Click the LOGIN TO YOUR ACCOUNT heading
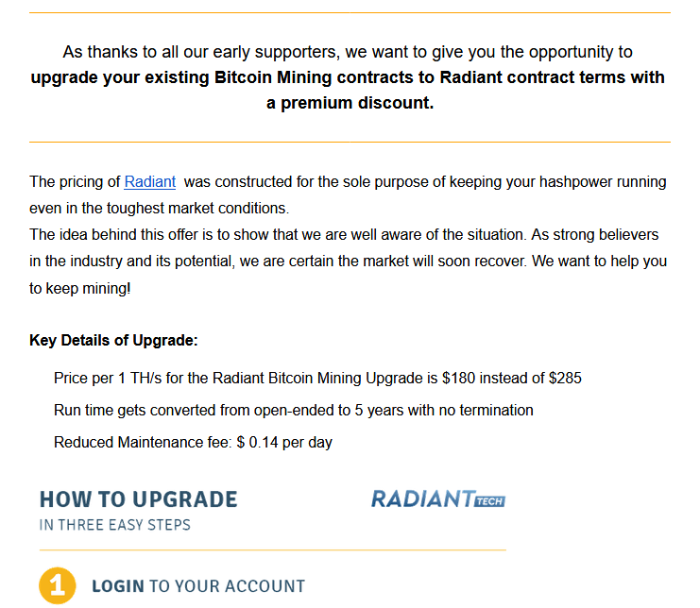The image size is (700, 608). click(x=198, y=586)
